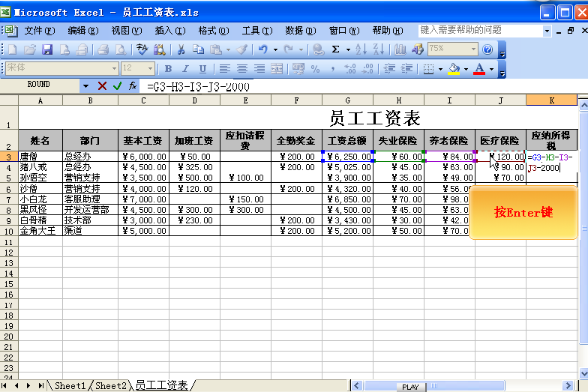Center align text icon
Viewport: 588px width, 392px height.
click(x=241, y=69)
